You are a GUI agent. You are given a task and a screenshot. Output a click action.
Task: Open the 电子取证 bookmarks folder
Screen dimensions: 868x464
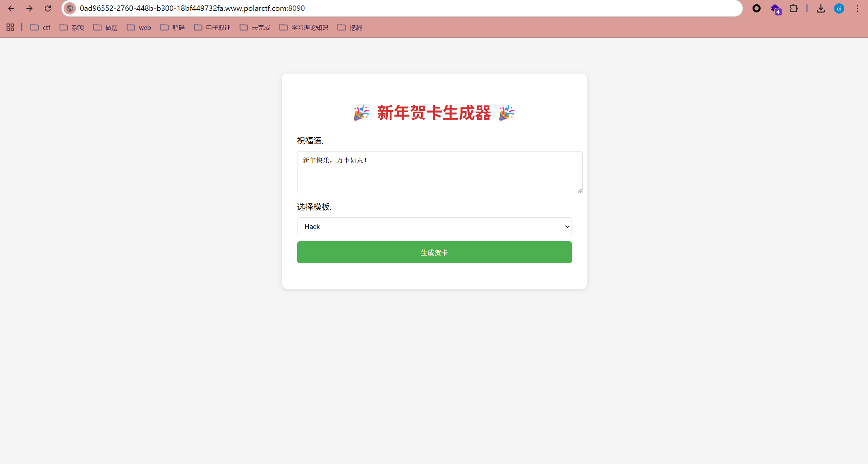[x=212, y=27]
